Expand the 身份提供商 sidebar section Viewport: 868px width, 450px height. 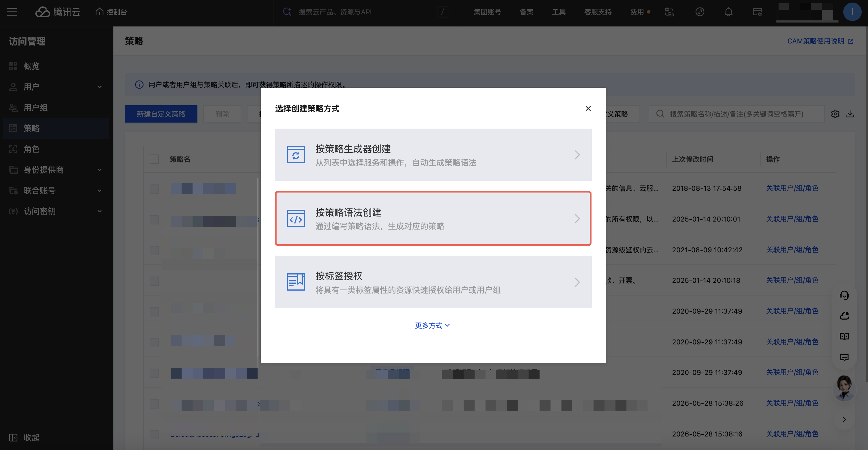point(56,170)
